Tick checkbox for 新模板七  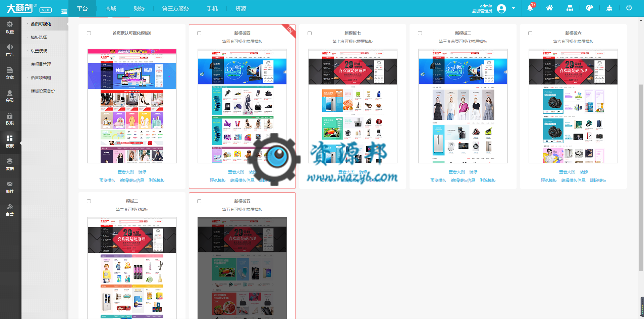click(x=310, y=33)
